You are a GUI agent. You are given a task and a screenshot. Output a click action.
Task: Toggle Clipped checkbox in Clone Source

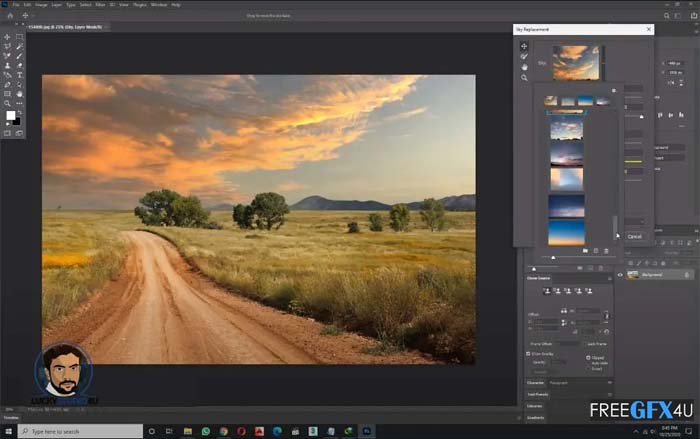point(588,358)
